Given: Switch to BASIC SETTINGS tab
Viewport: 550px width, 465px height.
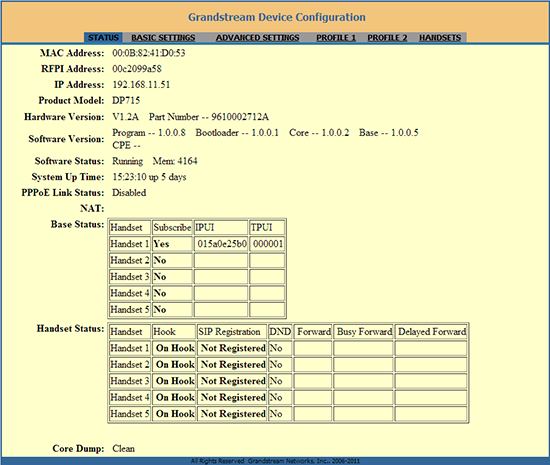Looking at the screenshot, I should pyautogui.click(x=163, y=38).
